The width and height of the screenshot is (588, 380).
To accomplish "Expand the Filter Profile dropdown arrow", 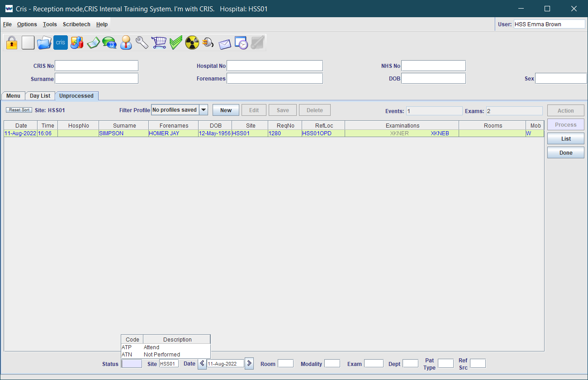I will point(204,110).
